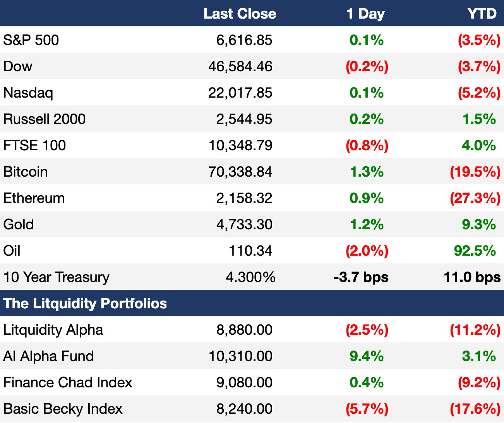
Task: Select the 10 Year Treasury label
Action: click(x=56, y=277)
